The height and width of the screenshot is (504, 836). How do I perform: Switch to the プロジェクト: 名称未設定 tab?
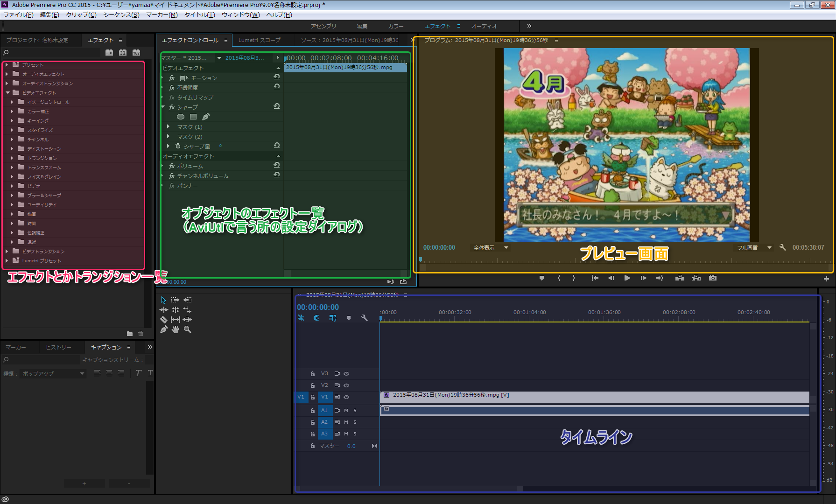click(37, 40)
